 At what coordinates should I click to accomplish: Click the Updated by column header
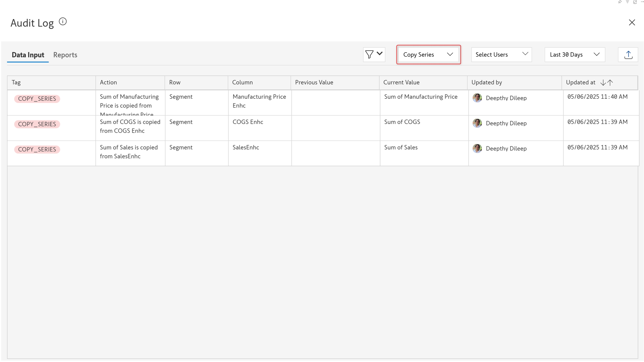coord(487,83)
